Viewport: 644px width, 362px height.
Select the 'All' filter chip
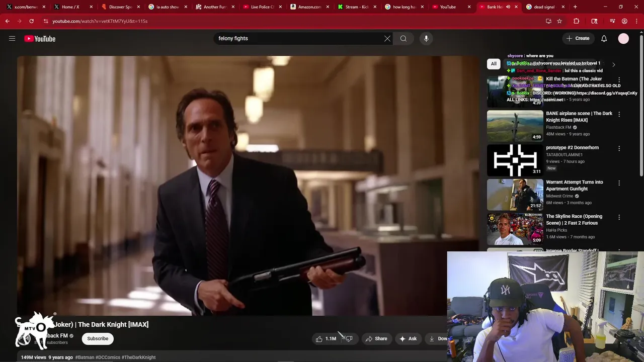pos(494,64)
